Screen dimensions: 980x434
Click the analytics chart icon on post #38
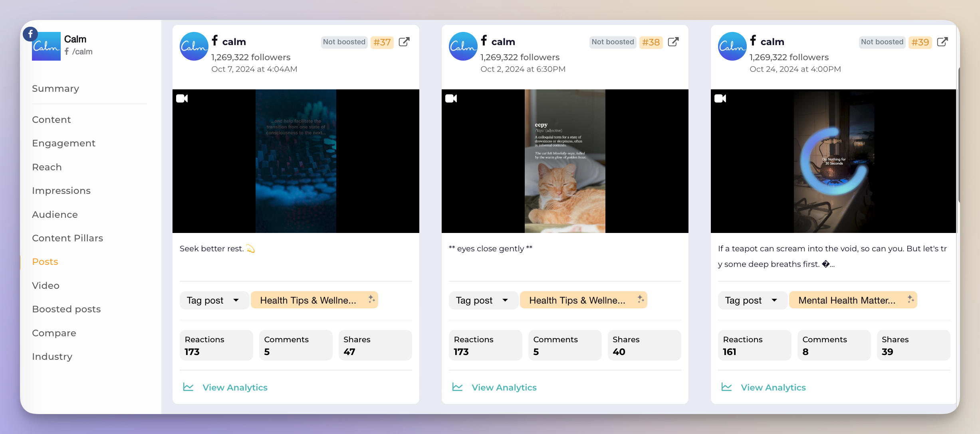458,387
